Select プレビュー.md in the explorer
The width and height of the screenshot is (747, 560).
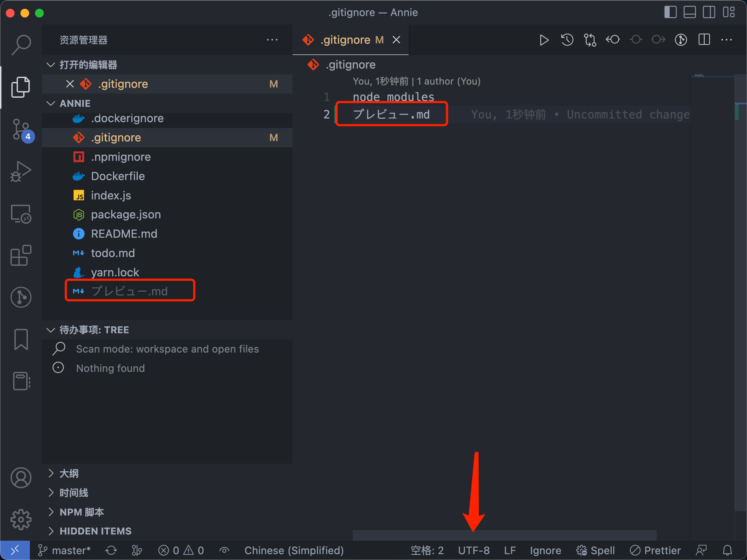tap(129, 291)
